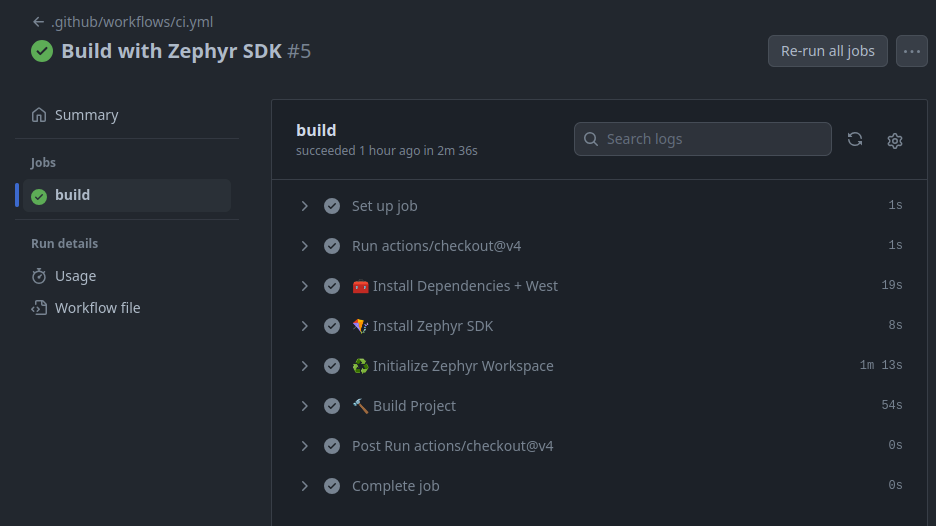Expand the Complete job step
Viewport: 936px width, 526px height.
305,486
